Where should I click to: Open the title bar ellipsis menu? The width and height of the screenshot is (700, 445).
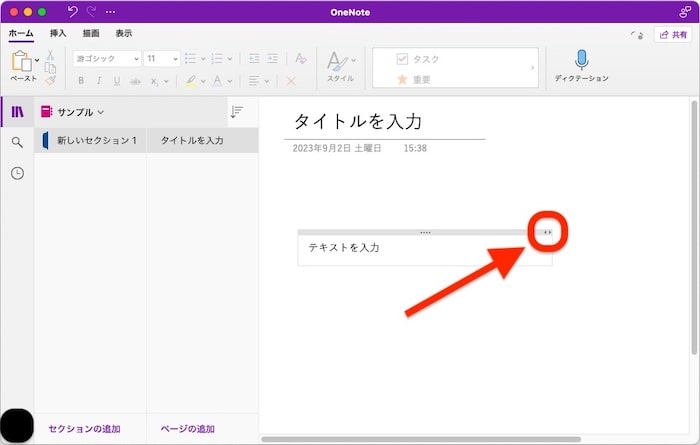click(111, 12)
